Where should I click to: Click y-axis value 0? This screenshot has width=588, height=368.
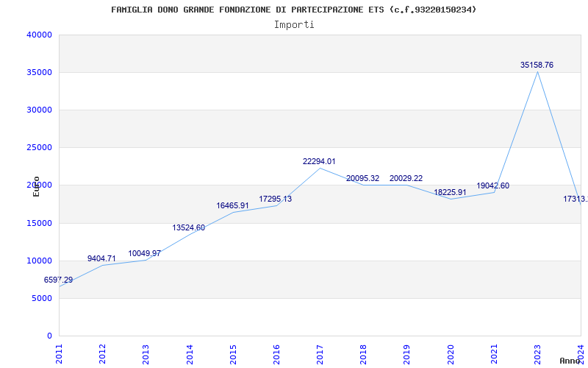click(49, 336)
